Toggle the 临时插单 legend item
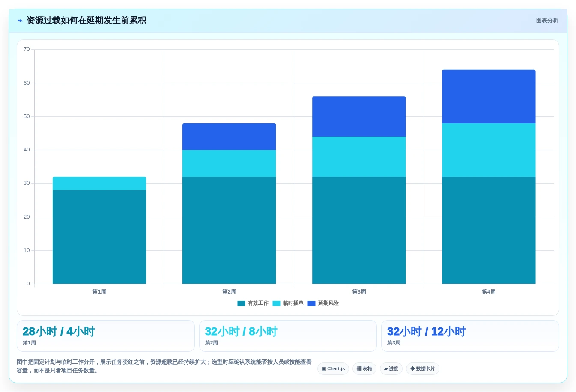576x392 pixels. coord(288,303)
